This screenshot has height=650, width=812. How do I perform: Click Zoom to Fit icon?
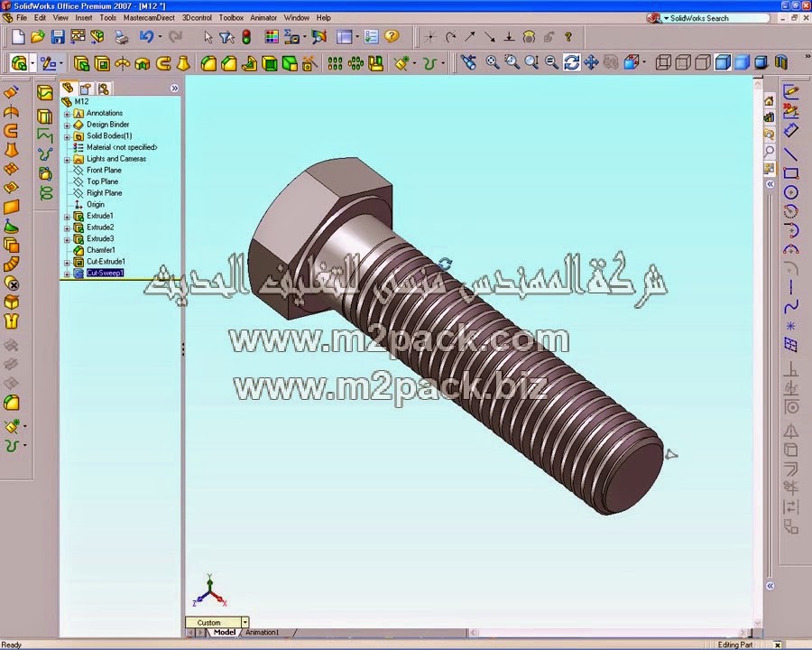(493, 62)
